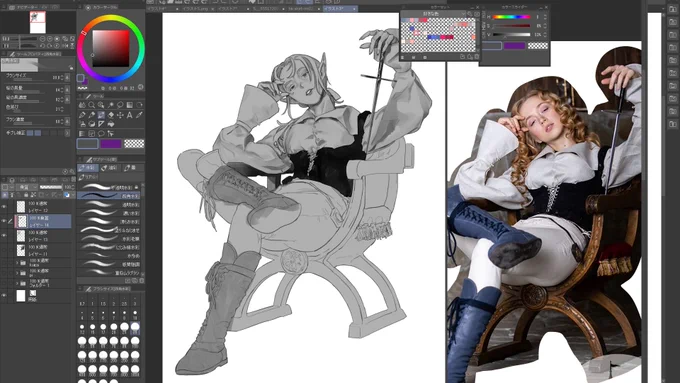Expand 手ブレ補正 arrow button
The width and height of the screenshot is (680, 383).
pyautogui.click(x=67, y=133)
